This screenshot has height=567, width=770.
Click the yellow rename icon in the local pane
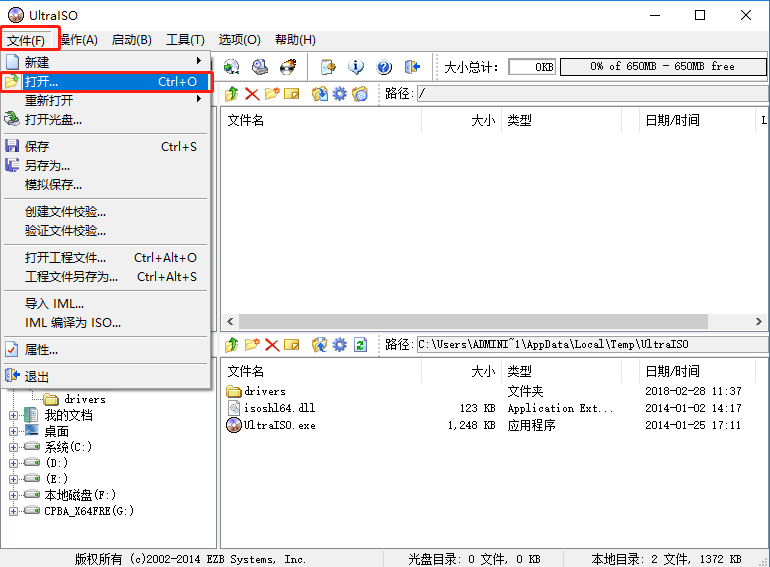pos(292,345)
